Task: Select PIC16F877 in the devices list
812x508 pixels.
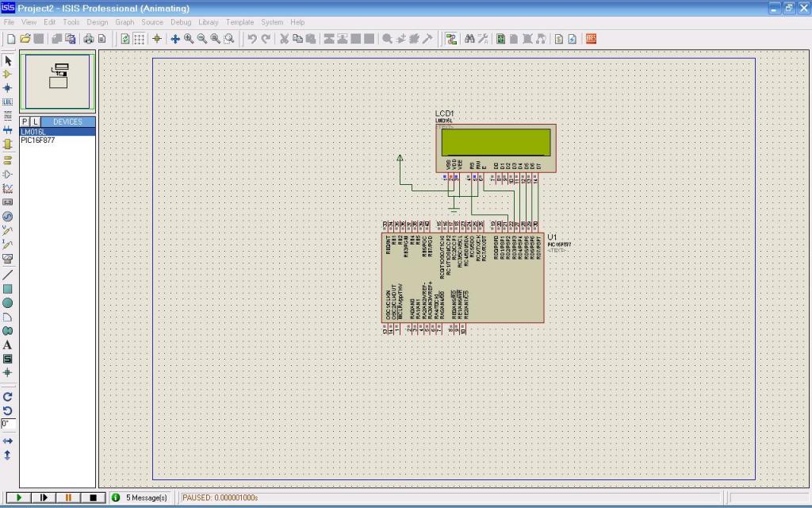Action: point(38,140)
